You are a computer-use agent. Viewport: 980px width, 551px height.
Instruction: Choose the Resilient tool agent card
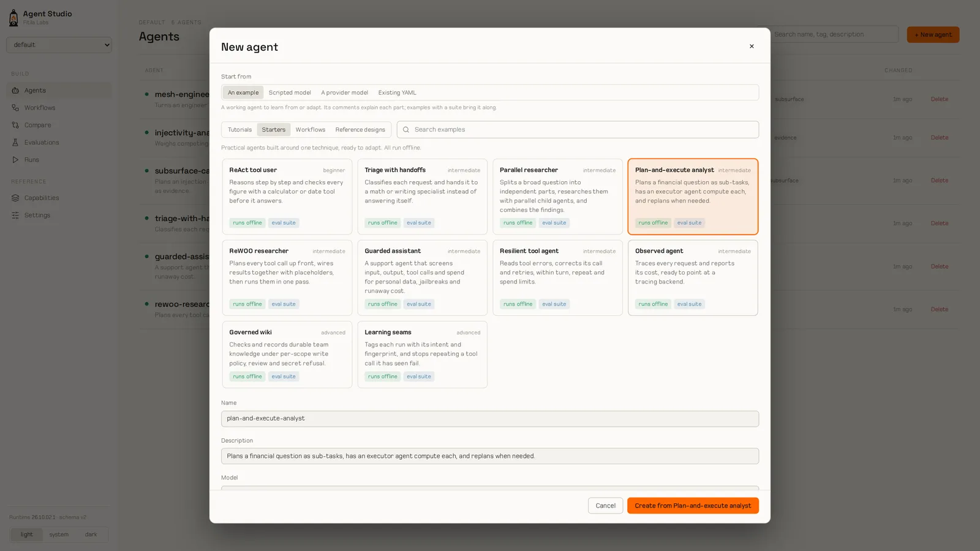click(557, 278)
